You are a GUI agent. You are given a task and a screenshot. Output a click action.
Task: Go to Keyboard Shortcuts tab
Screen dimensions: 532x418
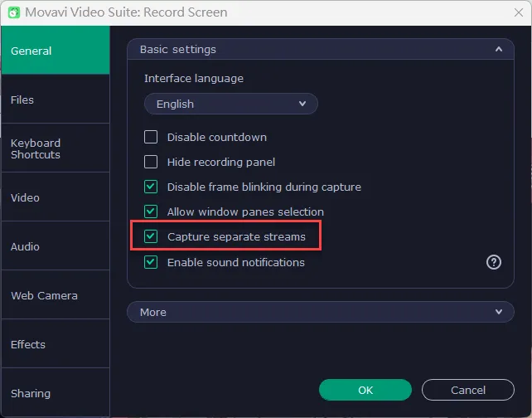56,148
